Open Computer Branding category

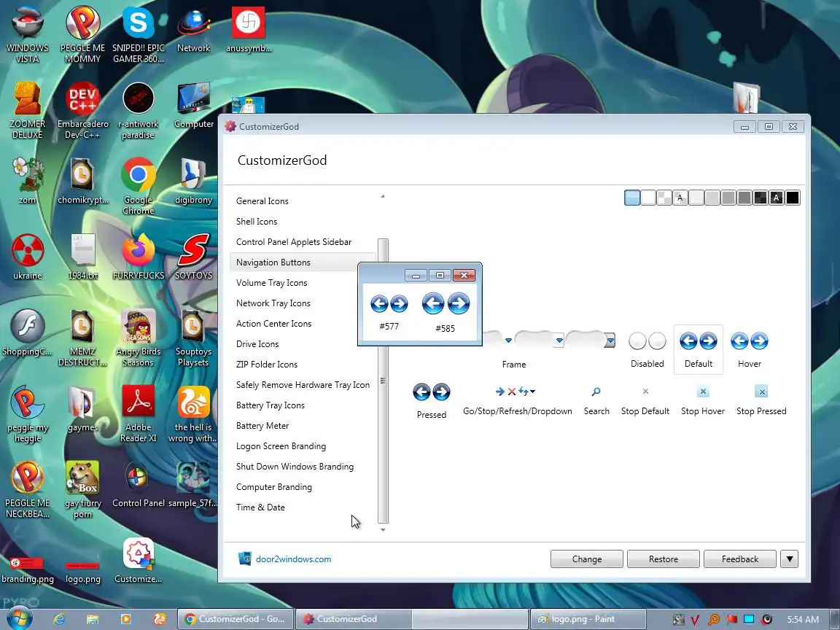(303, 486)
